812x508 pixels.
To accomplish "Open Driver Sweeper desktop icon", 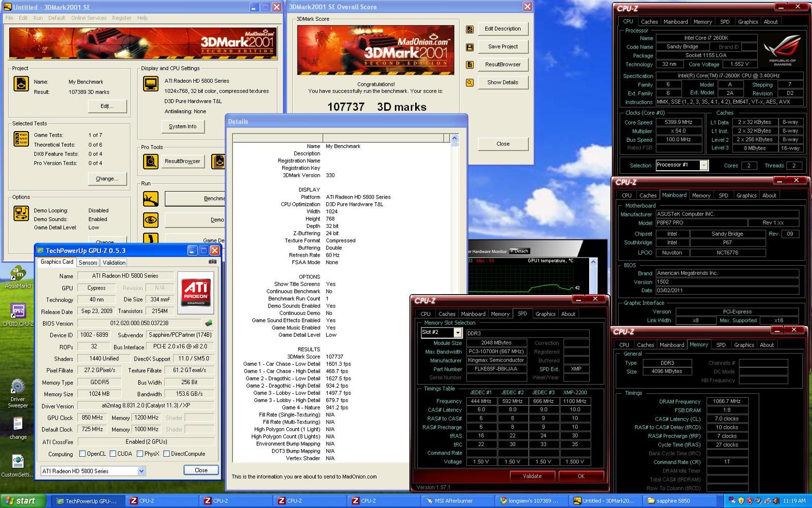I will coord(18,394).
